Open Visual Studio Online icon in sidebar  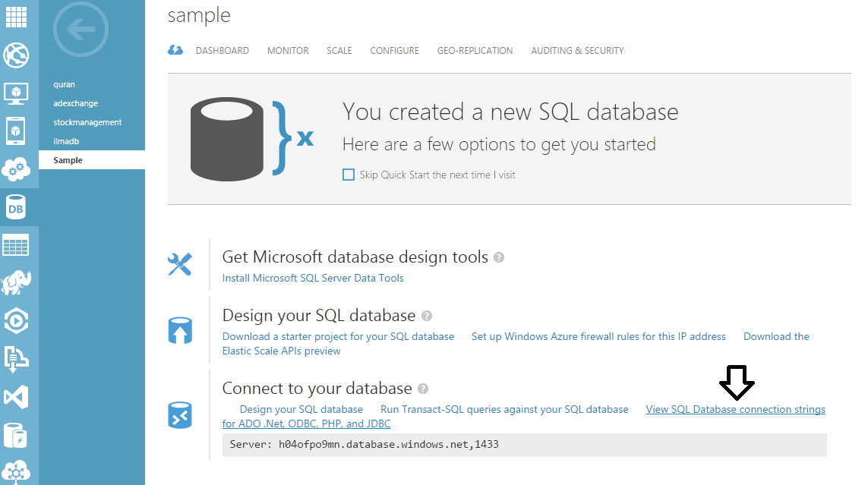click(17, 397)
